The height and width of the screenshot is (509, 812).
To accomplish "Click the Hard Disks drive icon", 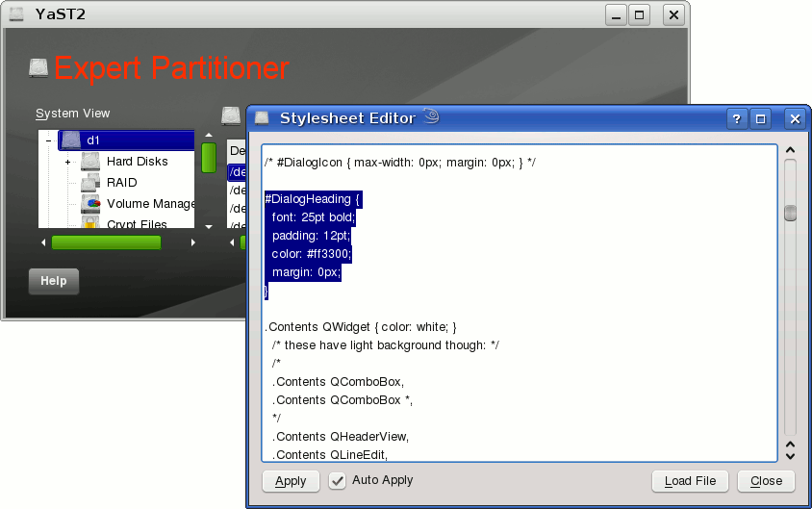I will click(x=90, y=162).
